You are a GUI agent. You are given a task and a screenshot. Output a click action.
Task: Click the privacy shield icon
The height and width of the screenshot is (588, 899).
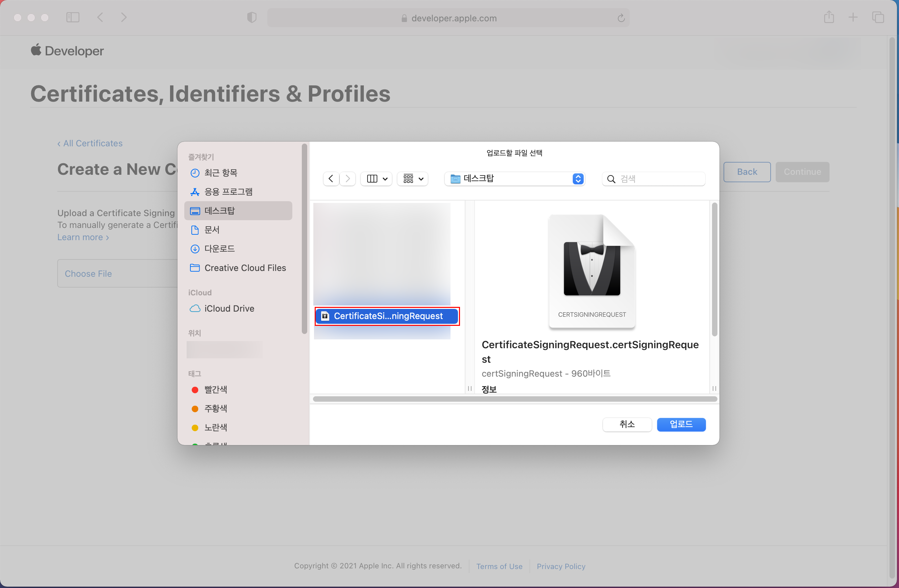tap(252, 17)
